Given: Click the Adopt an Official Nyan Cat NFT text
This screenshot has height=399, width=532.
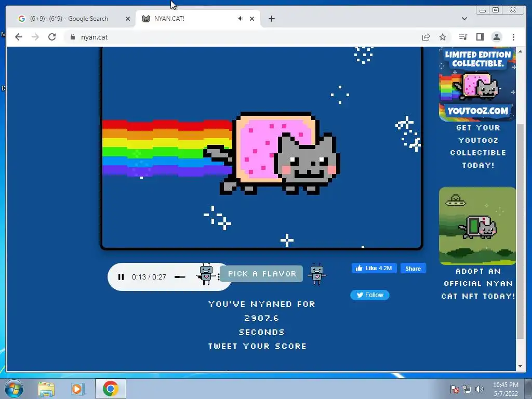Looking at the screenshot, I should tap(478, 284).
